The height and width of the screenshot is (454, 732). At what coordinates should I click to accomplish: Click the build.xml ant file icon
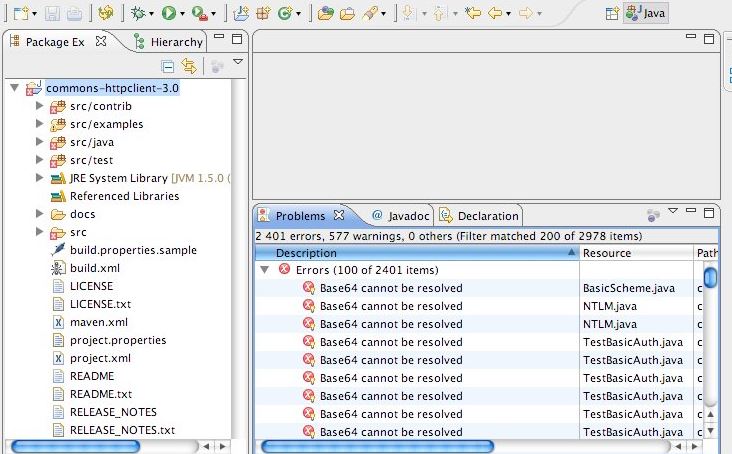pos(57,268)
